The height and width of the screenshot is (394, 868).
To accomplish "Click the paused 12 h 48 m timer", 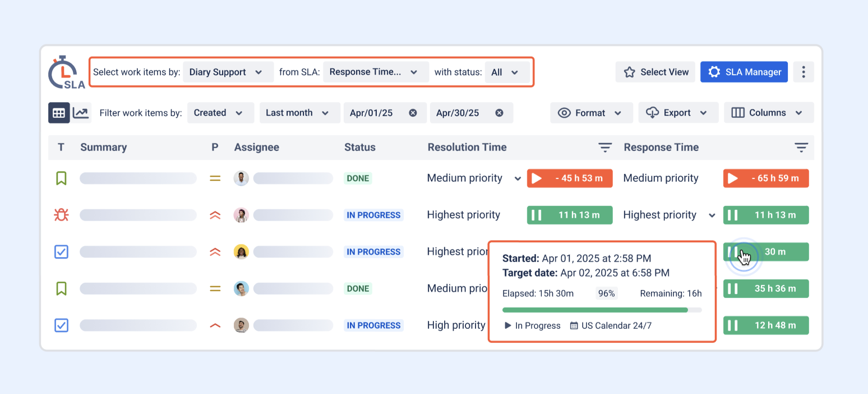I will 766,326.
